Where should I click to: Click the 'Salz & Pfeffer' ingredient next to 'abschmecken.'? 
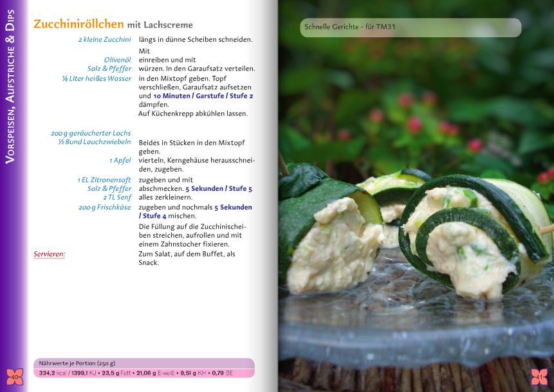click(x=109, y=189)
